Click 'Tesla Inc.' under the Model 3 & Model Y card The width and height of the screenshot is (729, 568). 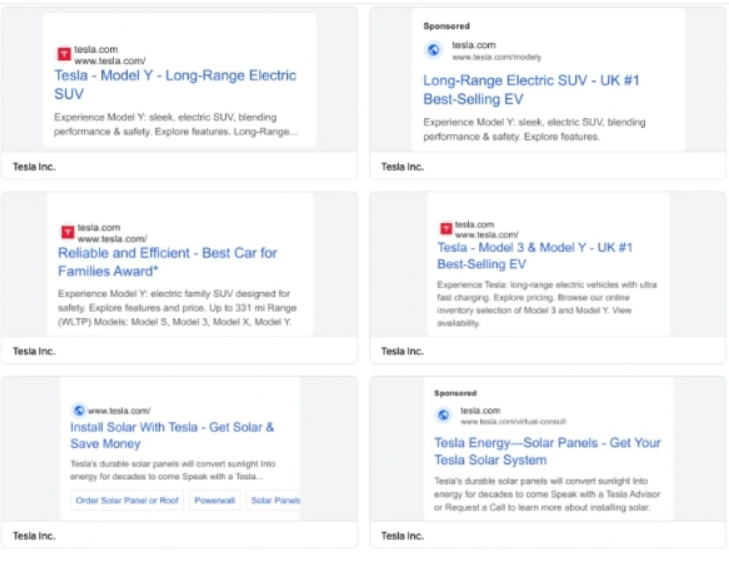point(402,351)
